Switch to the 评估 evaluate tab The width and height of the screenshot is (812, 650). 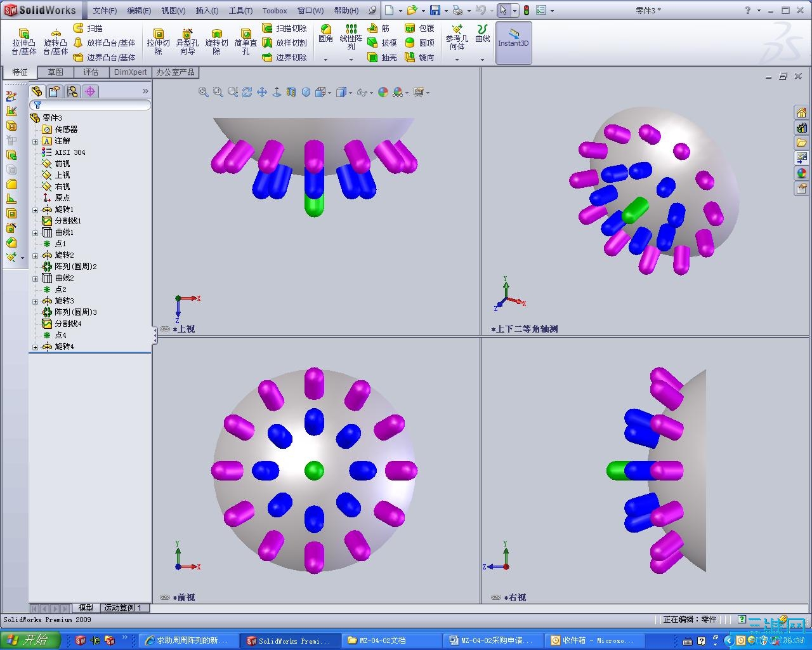pyautogui.click(x=91, y=72)
